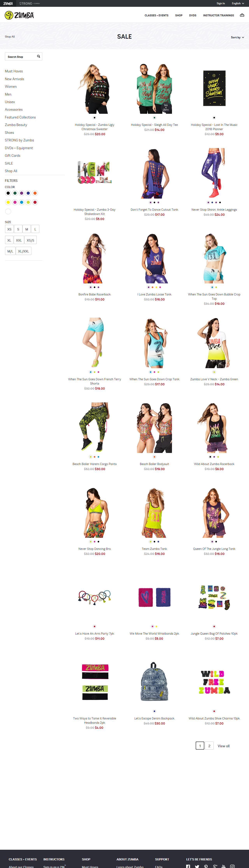
Task: Select size XS filter
Action: 9,229
